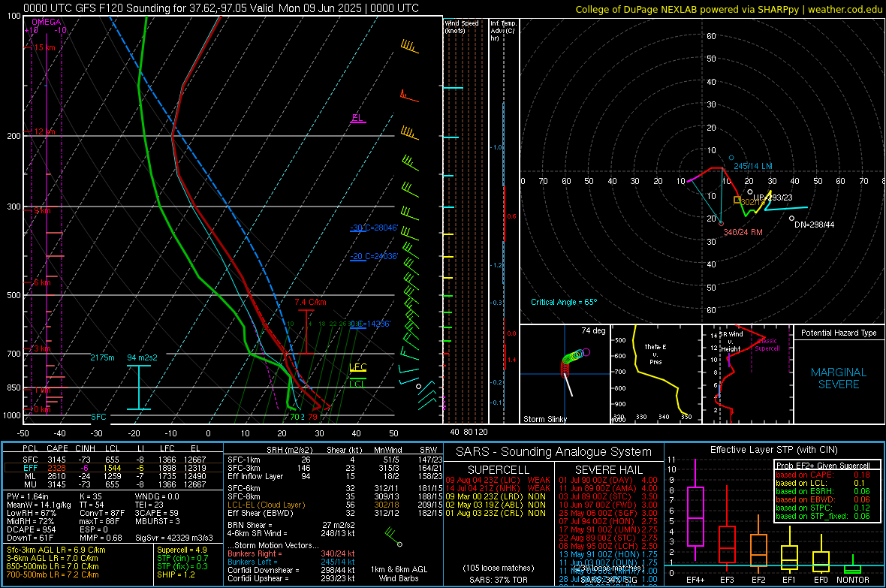
Task: Click the EL marker label on the skew-T
Action: [x=357, y=118]
